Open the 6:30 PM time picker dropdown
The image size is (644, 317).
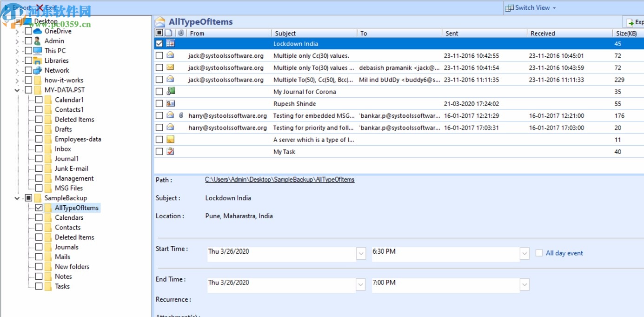click(524, 254)
